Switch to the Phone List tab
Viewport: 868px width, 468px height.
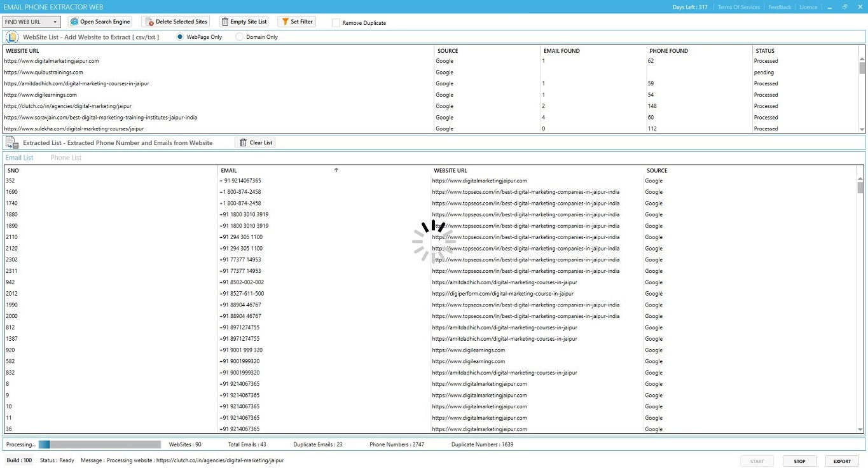pyautogui.click(x=66, y=158)
